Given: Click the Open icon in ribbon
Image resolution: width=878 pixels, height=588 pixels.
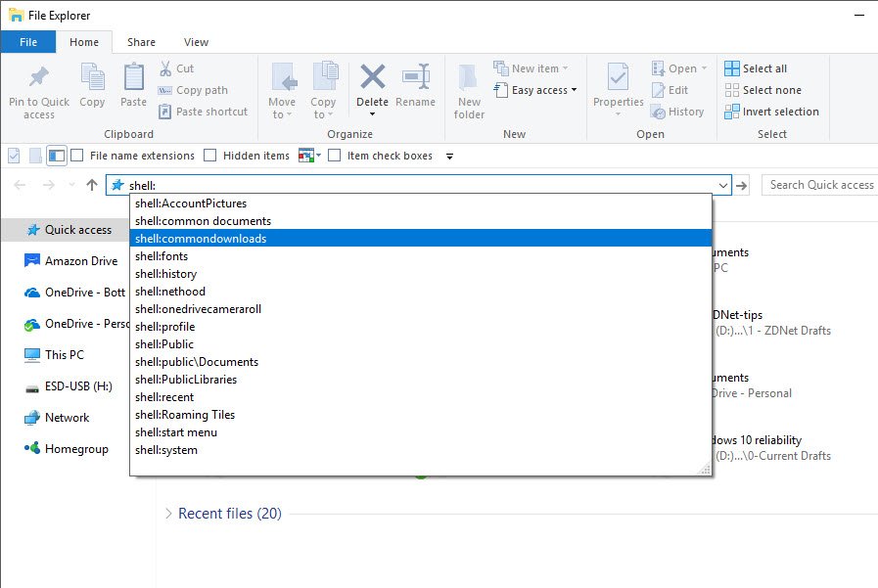Looking at the screenshot, I should [659, 68].
